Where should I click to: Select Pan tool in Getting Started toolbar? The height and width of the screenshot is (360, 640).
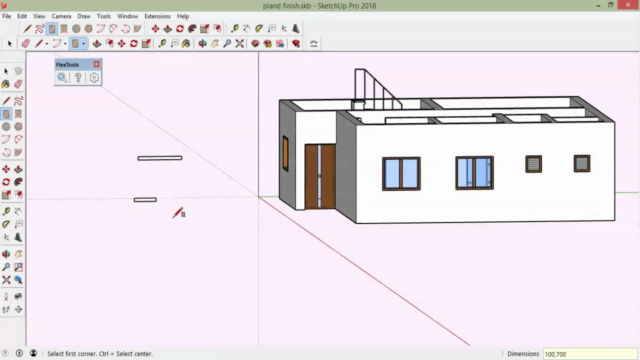215,43
